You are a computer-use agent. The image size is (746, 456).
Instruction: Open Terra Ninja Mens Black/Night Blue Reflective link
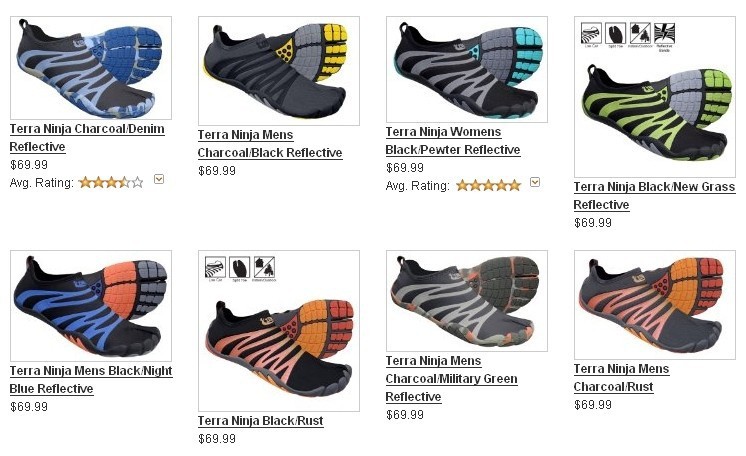tap(91, 379)
